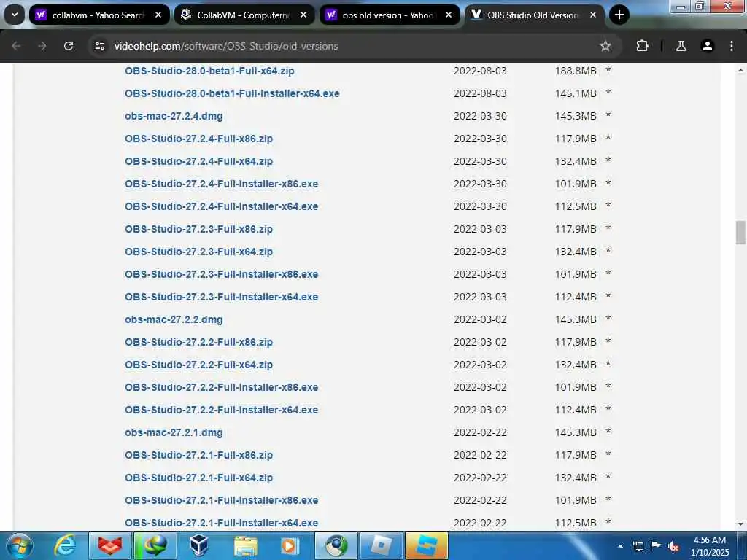Reload the videohelp page
This screenshot has width=747, height=560.
click(69, 46)
